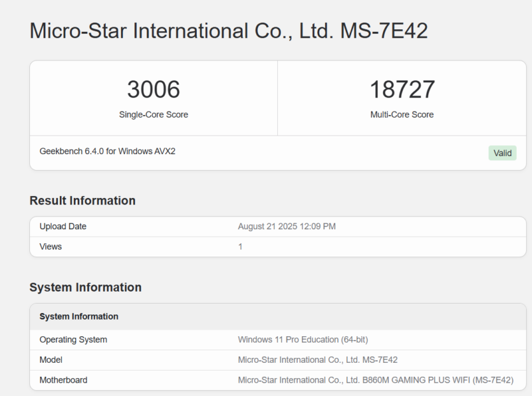The image size is (532, 396).
Task: Click the Operating System row label
Action: (x=73, y=340)
